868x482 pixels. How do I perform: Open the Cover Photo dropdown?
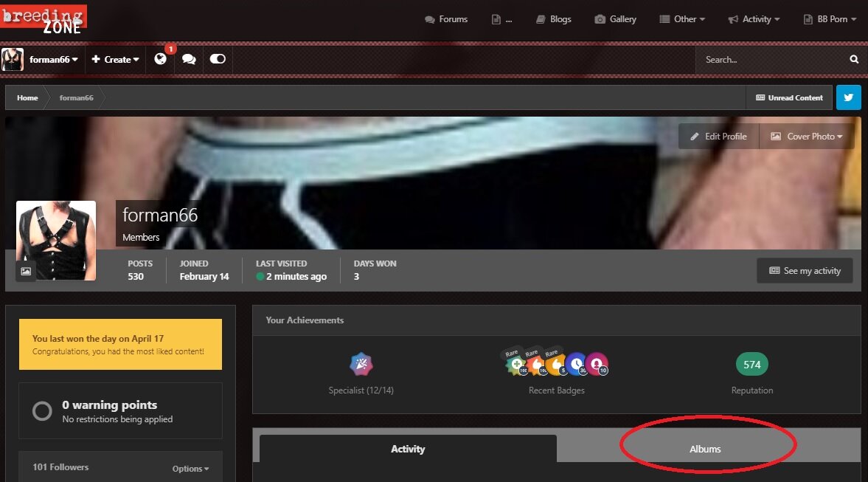coord(807,137)
